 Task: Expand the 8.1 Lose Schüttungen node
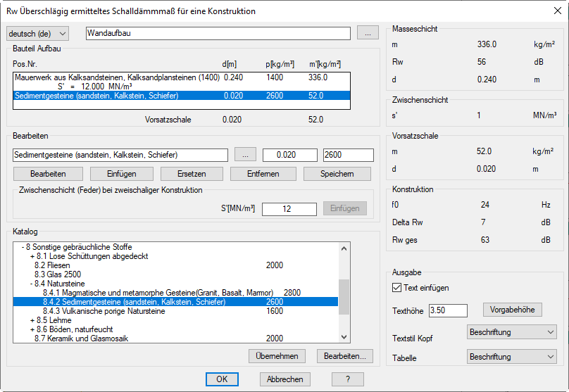coord(32,256)
